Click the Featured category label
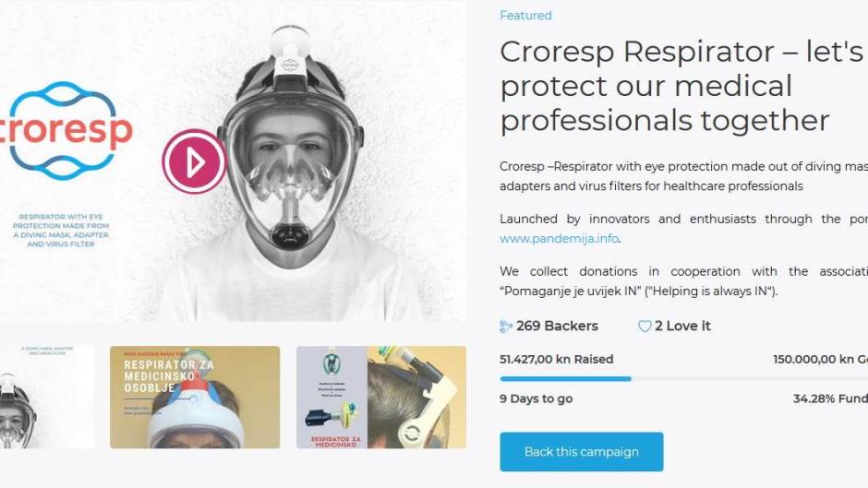The width and height of the screenshot is (868, 488). pos(525,16)
